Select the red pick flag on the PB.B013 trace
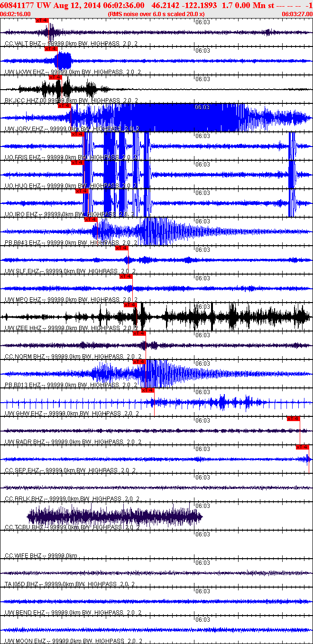Screen dimensions: 313x644 tap(139, 361)
